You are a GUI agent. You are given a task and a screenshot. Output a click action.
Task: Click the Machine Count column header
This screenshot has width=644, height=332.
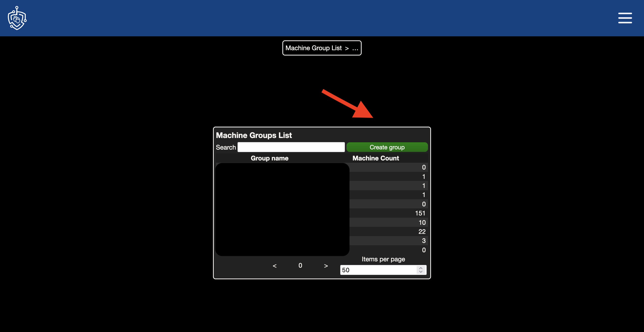tap(375, 158)
